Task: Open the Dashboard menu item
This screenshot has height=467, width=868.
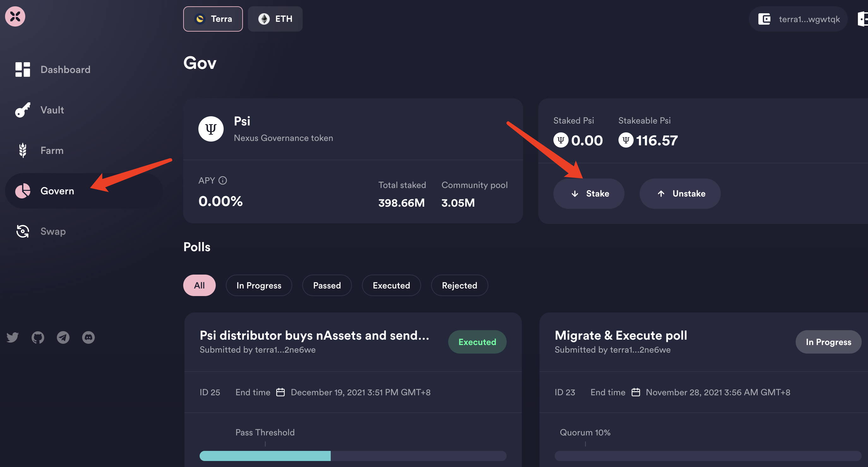Action: pos(65,70)
